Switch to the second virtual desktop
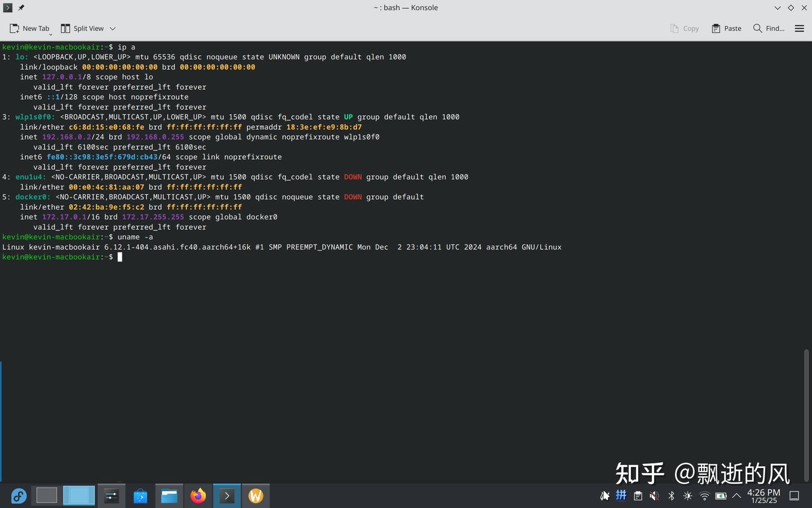The height and width of the screenshot is (508, 812). pyautogui.click(x=79, y=496)
